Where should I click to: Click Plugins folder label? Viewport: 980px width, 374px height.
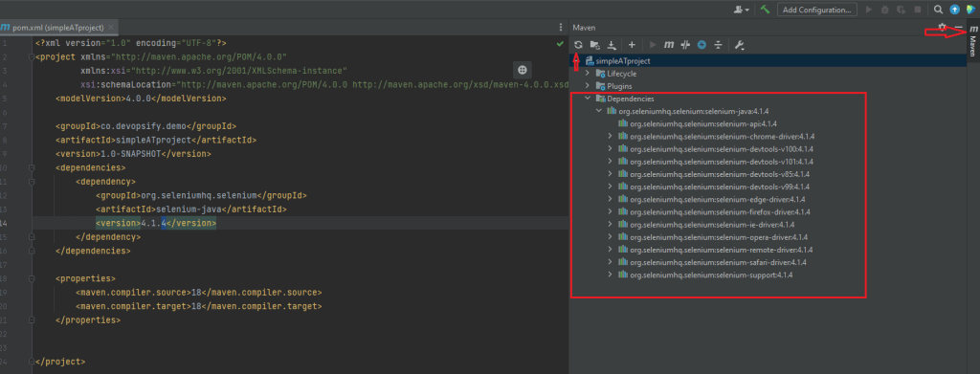[619, 85]
